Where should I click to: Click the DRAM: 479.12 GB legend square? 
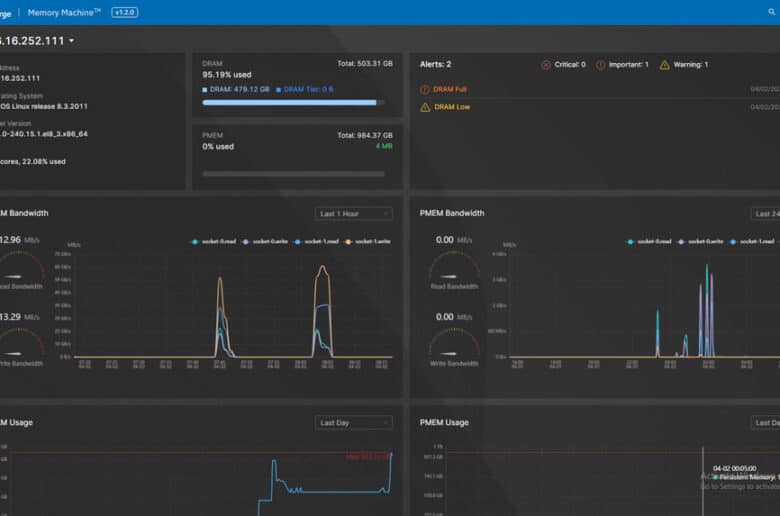[205, 90]
